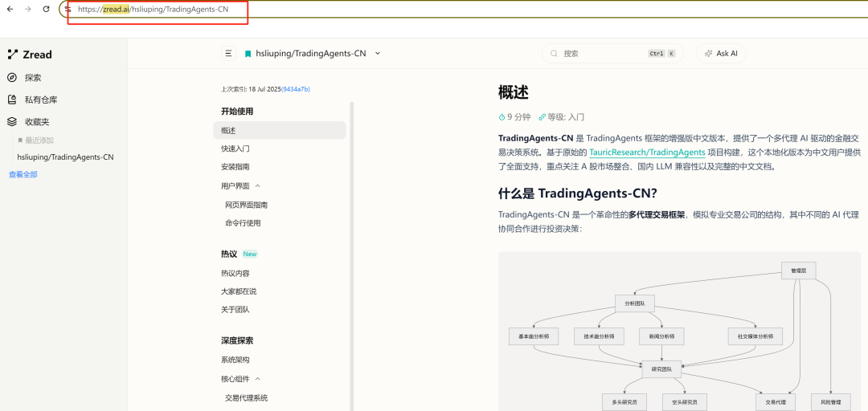The width and height of the screenshot is (868, 411).
Task: Click the 风险管理 diagram node
Action: coord(831,402)
